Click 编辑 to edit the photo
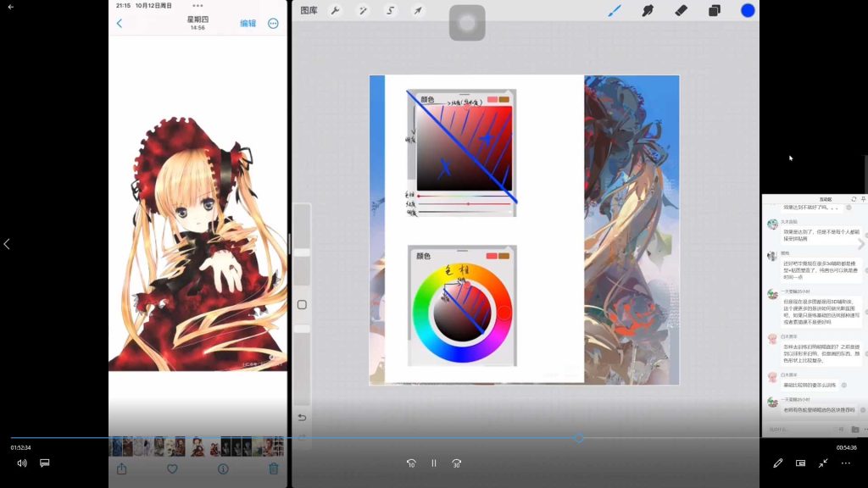 pos(248,24)
